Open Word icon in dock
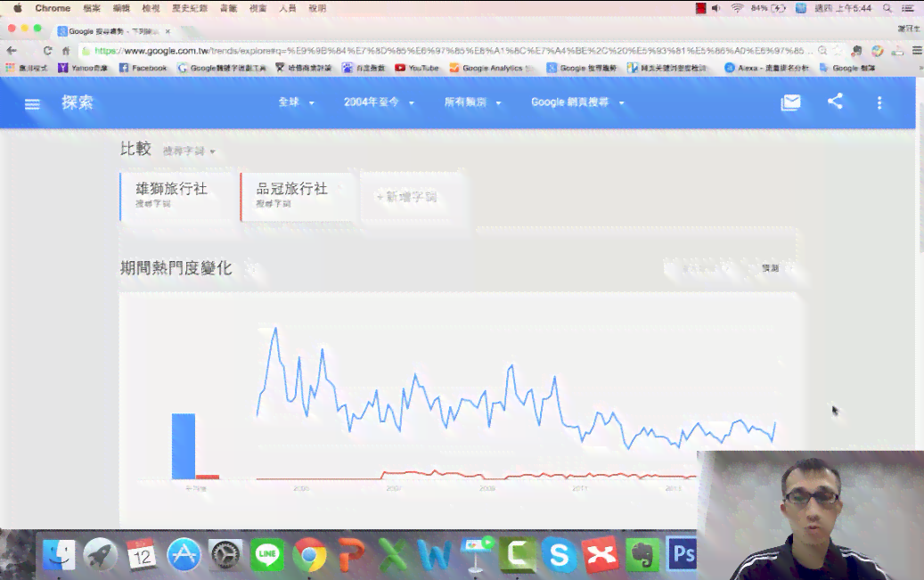 tap(434, 555)
